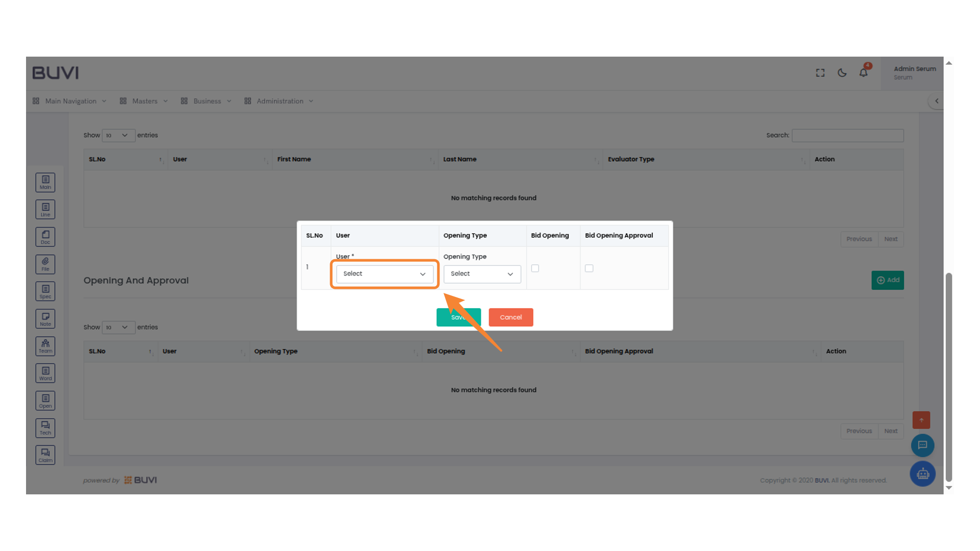Collapse the panel using the left chevron
Image resolution: width=980 pixels, height=551 pixels.
(x=937, y=101)
